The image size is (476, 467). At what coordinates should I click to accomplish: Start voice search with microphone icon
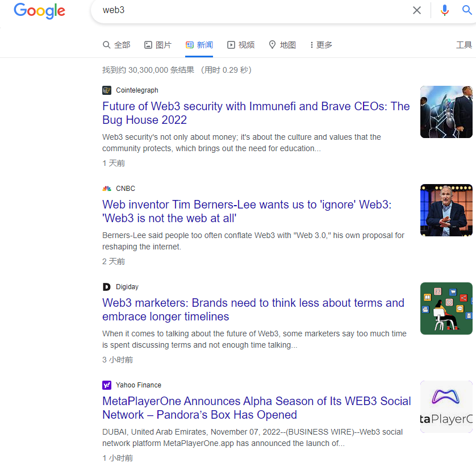click(445, 10)
